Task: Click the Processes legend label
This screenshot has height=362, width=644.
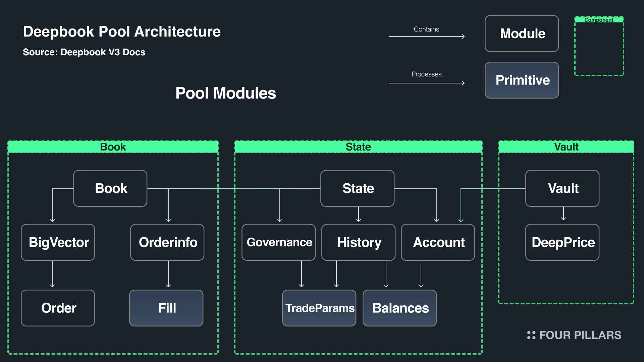Action: point(426,74)
